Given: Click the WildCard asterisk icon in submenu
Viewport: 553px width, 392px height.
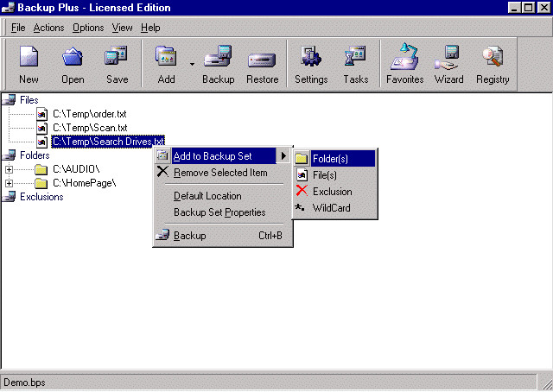Looking at the screenshot, I should [x=300, y=207].
